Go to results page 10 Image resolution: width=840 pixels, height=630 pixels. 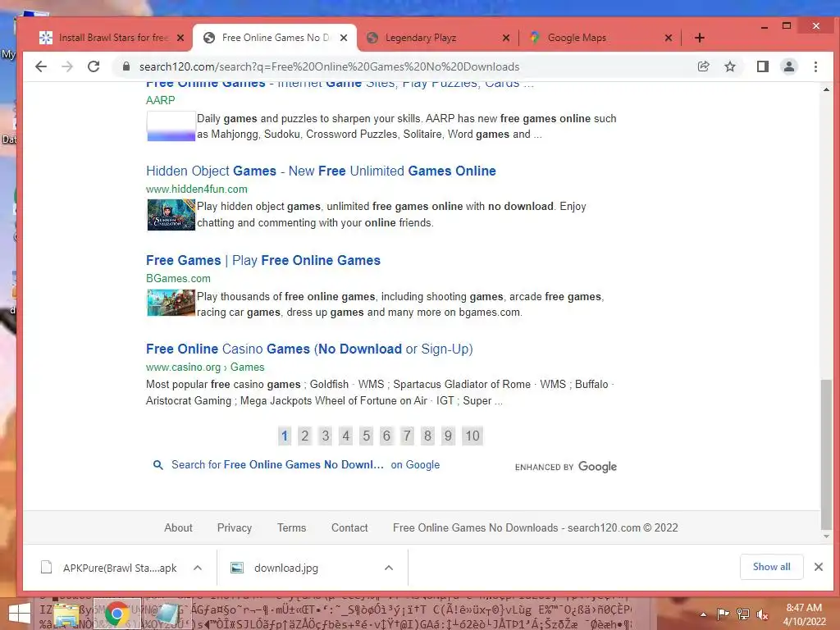point(472,436)
